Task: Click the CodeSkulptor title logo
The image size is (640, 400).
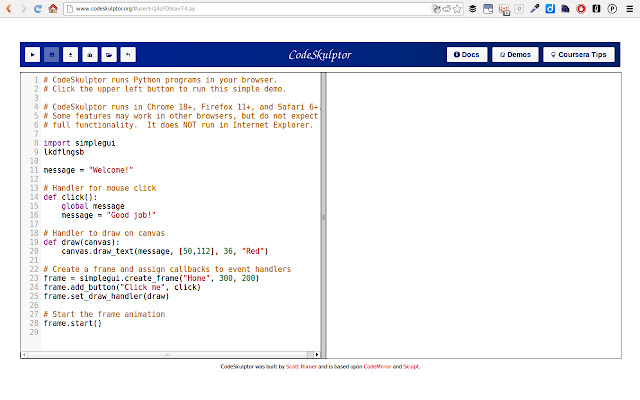Action: 320,55
